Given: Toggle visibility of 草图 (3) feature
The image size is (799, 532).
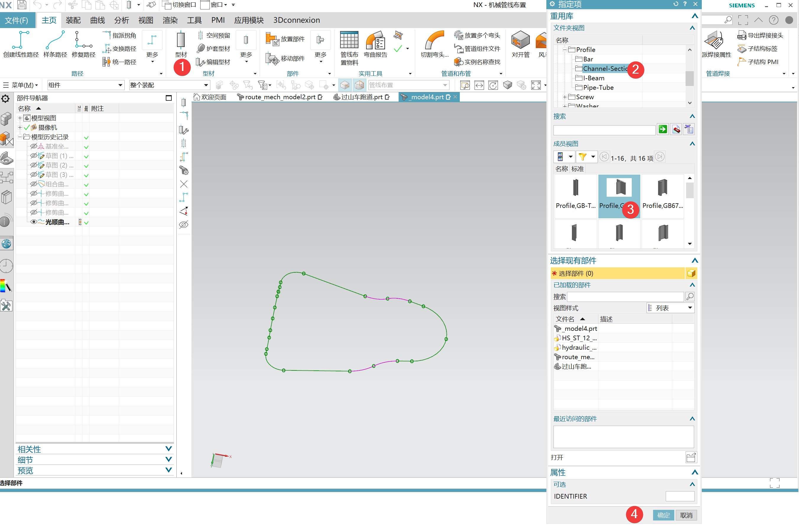Looking at the screenshot, I should [34, 175].
